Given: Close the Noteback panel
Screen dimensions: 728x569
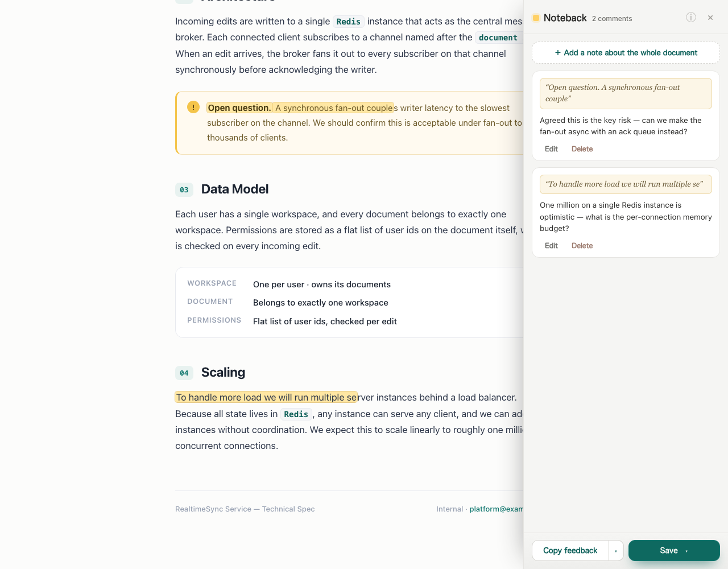Looking at the screenshot, I should pyautogui.click(x=710, y=18).
